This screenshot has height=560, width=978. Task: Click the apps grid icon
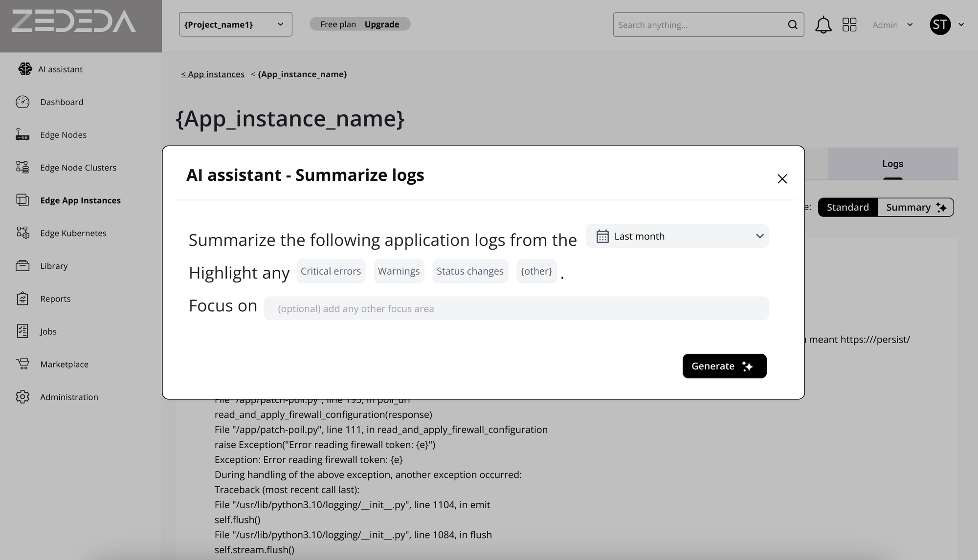[x=849, y=25]
